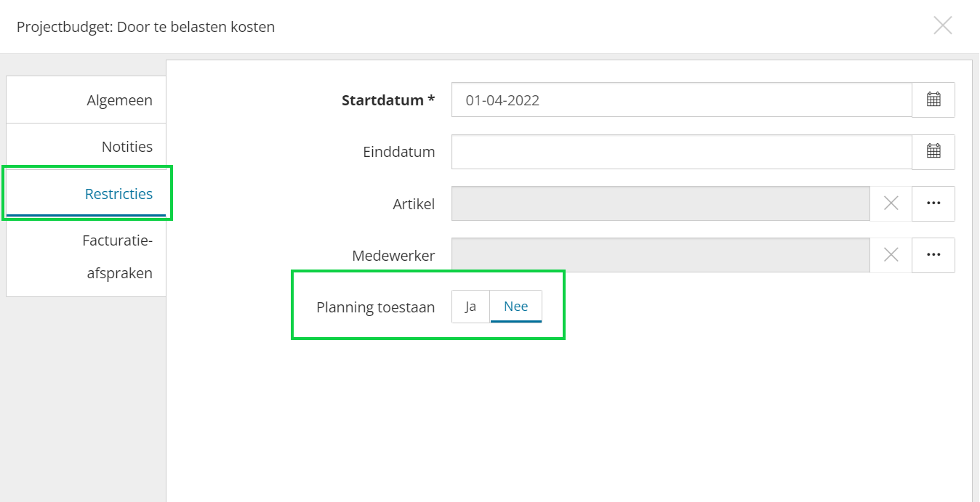Go to the Facturatie-afspraken tab
980x502 pixels.
(x=117, y=256)
